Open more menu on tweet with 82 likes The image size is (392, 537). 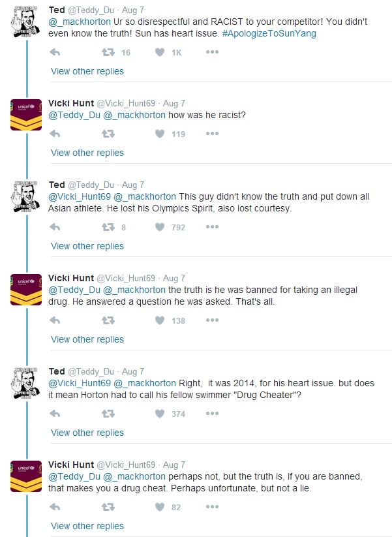212,507
